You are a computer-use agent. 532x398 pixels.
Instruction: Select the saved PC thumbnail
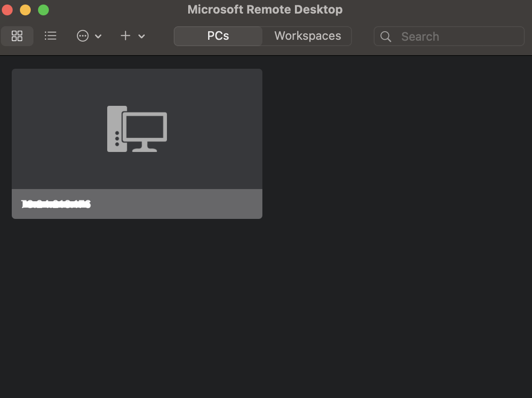tap(137, 129)
